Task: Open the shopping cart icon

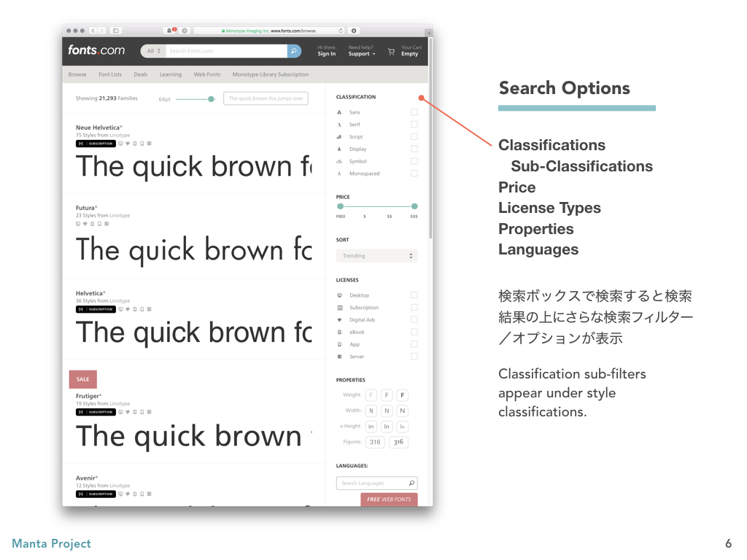Action: (391, 52)
